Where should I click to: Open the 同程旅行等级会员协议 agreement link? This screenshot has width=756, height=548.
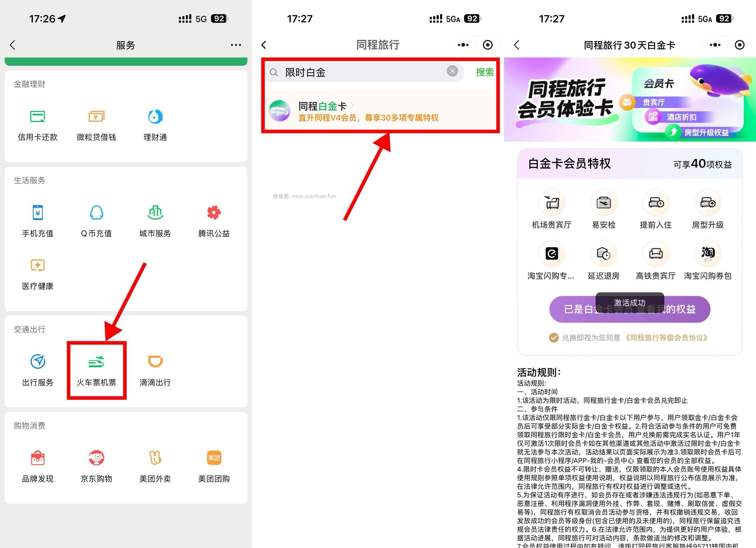point(667,338)
